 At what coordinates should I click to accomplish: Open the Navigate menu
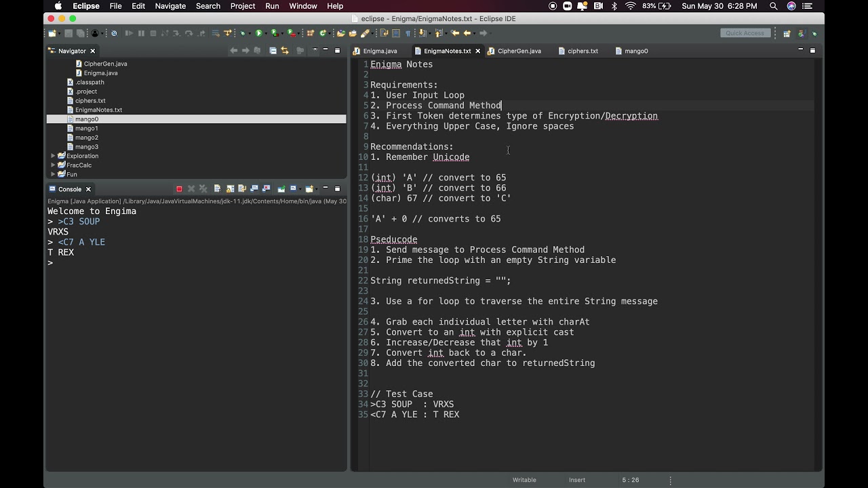(x=170, y=6)
